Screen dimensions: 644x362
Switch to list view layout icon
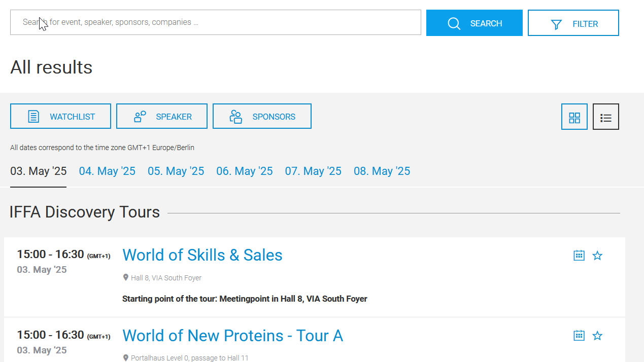click(606, 117)
